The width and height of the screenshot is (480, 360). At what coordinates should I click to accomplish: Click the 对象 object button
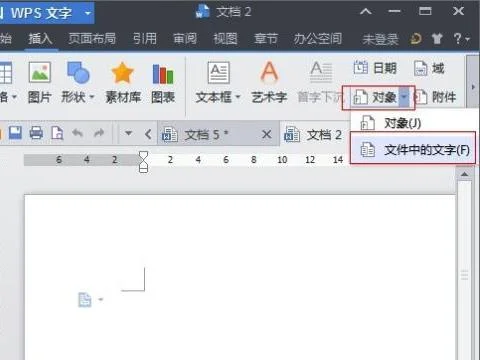tap(374, 97)
